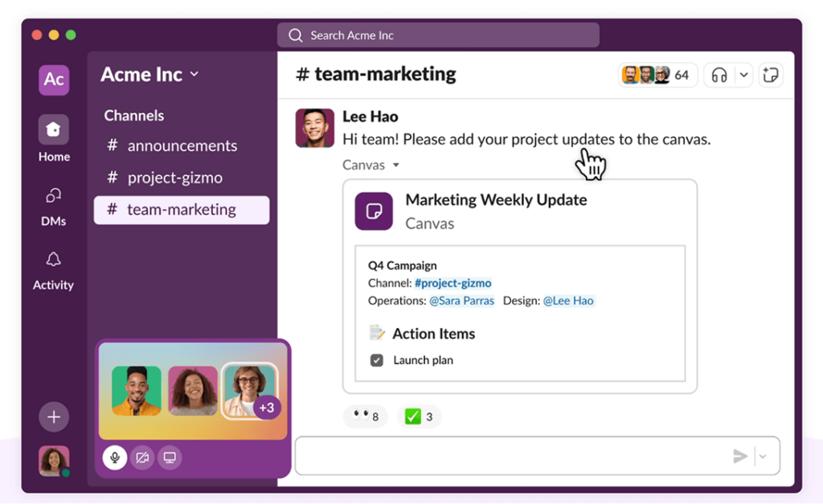
Task: Start a huddle with headphones icon
Action: 719,76
